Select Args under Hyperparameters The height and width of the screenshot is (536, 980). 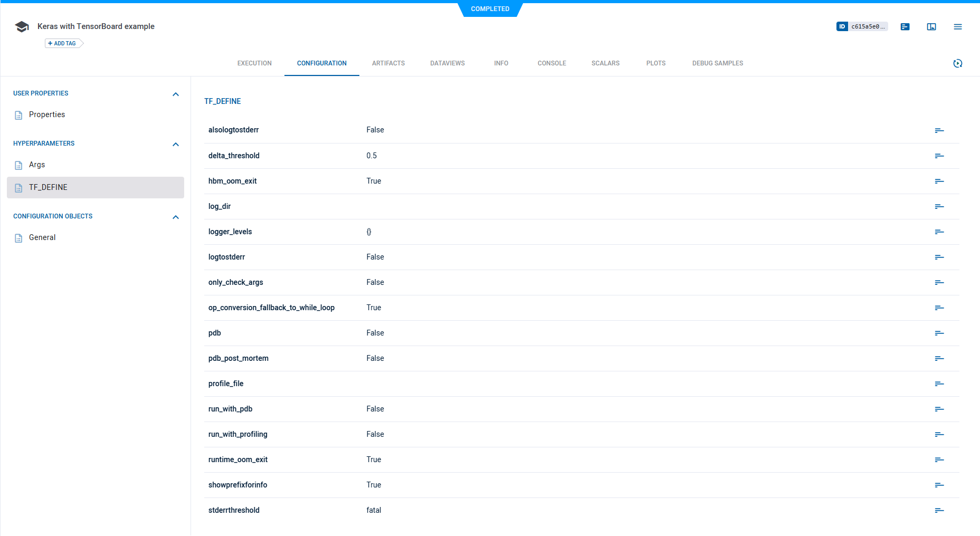[37, 165]
